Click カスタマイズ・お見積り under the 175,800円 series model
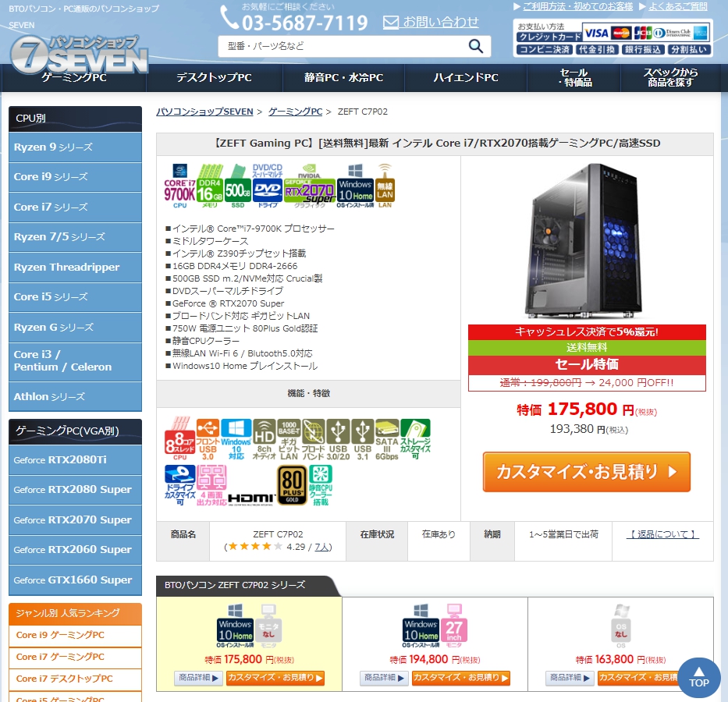728x702 pixels. [x=275, y=678]
